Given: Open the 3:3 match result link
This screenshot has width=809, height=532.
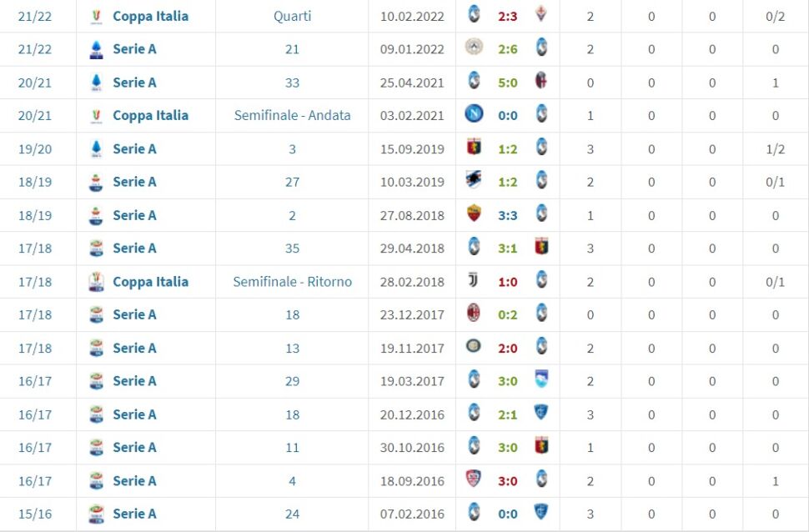Looking at the screenshot, I should point(508,215).
